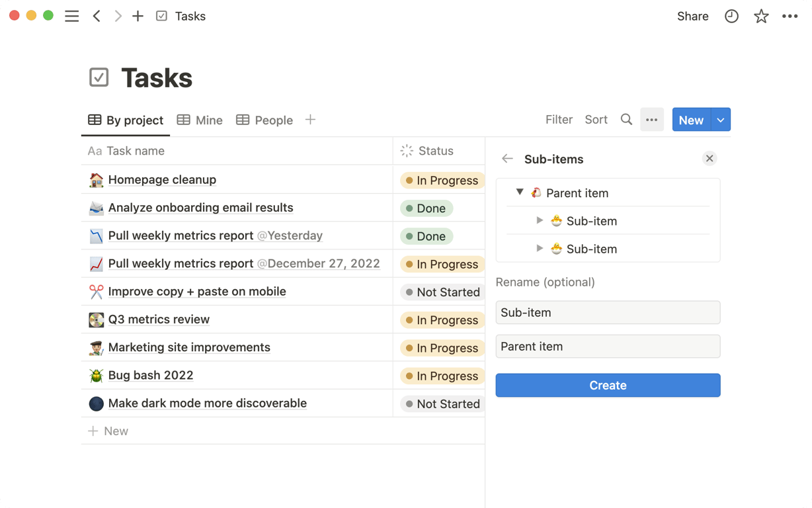Go back with the left chevron
The width and height of the screenshot is (812, 508).
click(97, 17)
